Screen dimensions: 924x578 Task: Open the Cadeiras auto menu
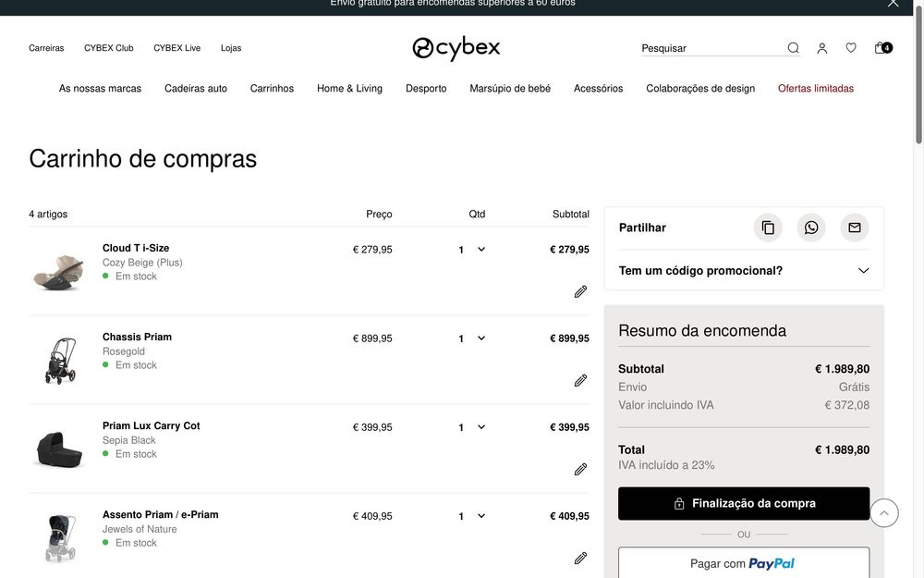click(x=196, y=89)
